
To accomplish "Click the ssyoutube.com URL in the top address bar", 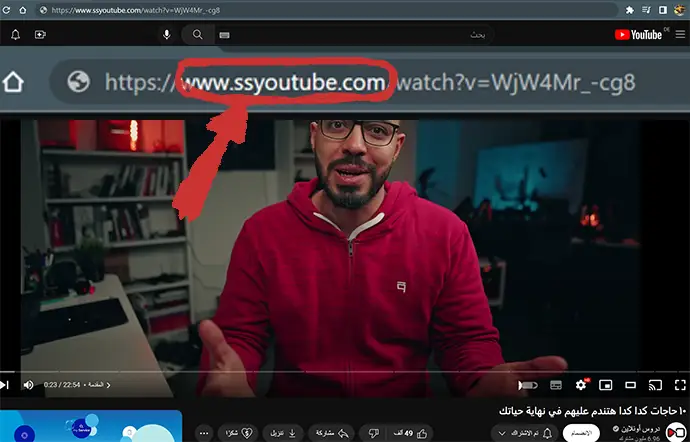I will [x=136, y=10].
